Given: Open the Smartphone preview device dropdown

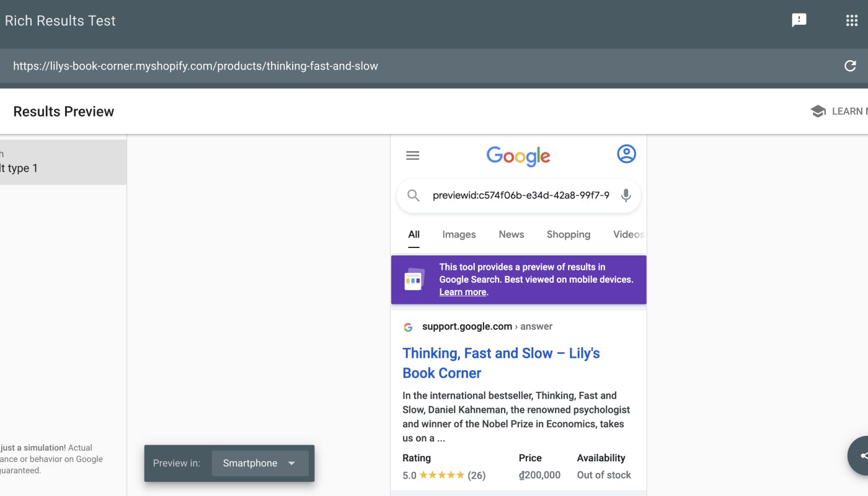Looking at the screenshot, I should click(x=260, y=463).
